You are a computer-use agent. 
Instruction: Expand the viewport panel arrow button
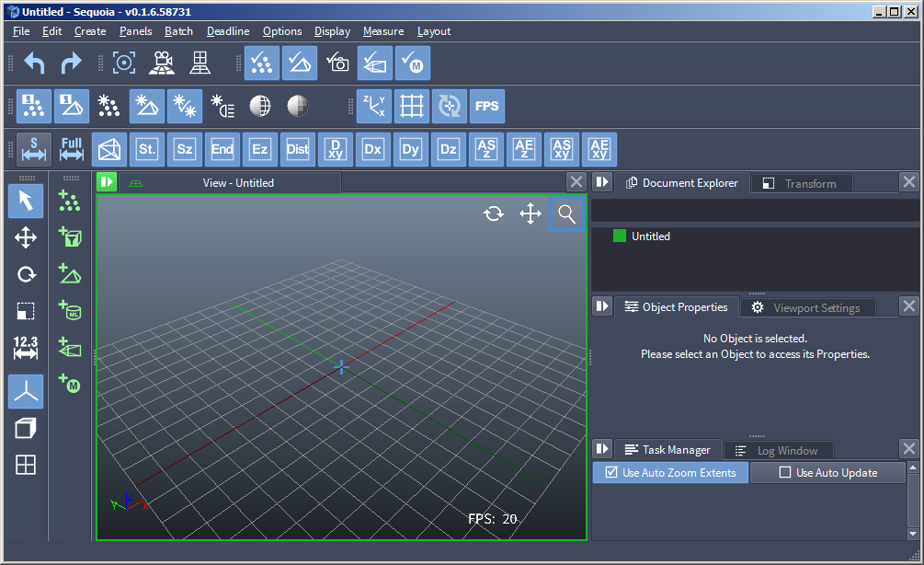pos(107,181)
